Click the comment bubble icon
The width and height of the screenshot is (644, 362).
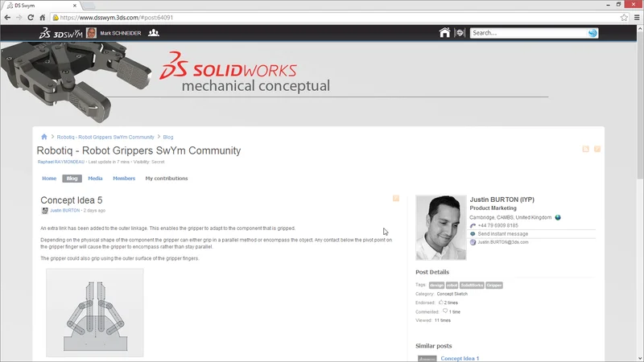tap(445, 311)
